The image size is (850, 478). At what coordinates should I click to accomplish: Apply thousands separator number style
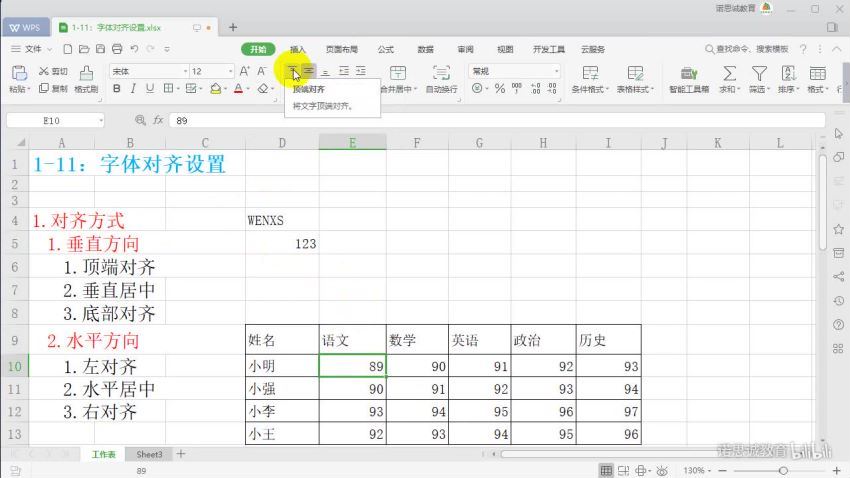pos(517,88)
